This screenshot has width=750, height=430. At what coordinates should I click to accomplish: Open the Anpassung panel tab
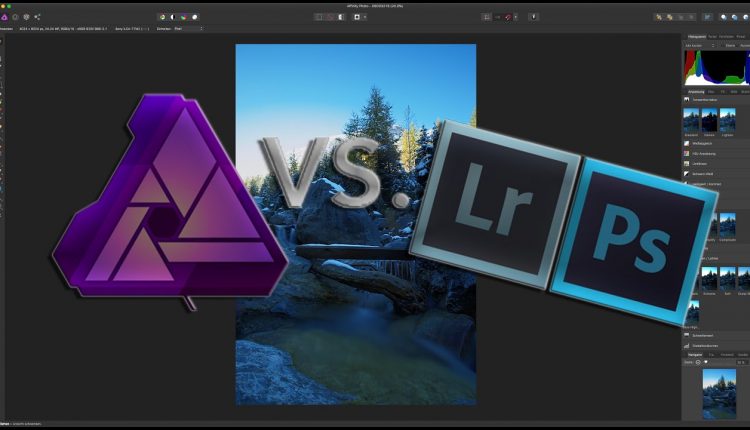[697, 90]
